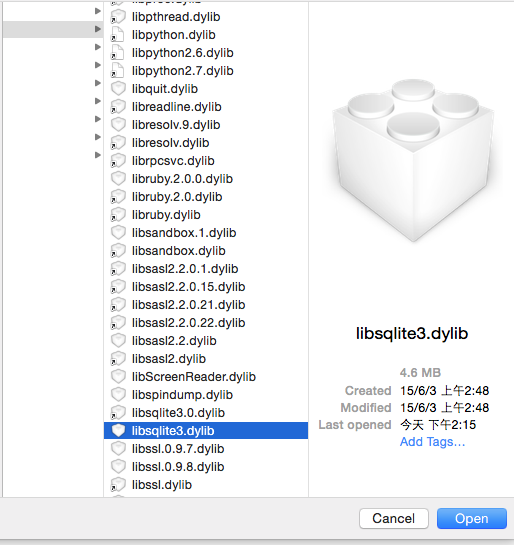Click the large Lego-brick library preview icon
Screen dimensions: 514x545
pyautogui.click(x=413, y=161)
